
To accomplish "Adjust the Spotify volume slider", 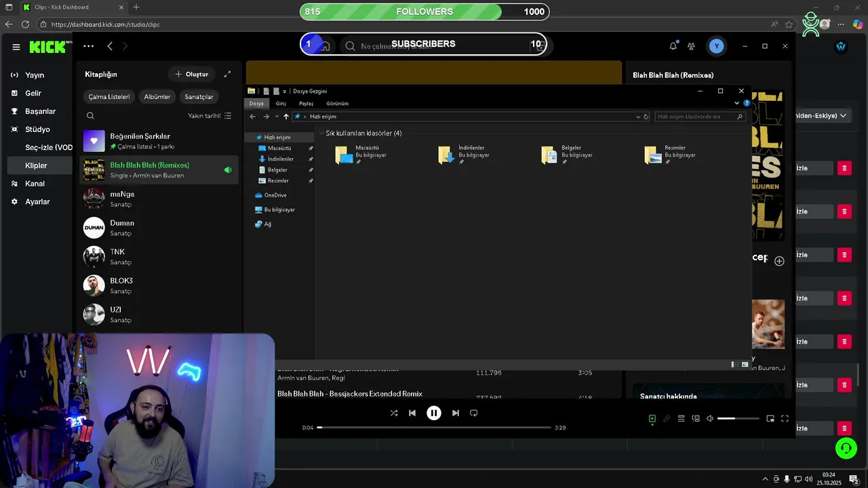I will [738, 419].
